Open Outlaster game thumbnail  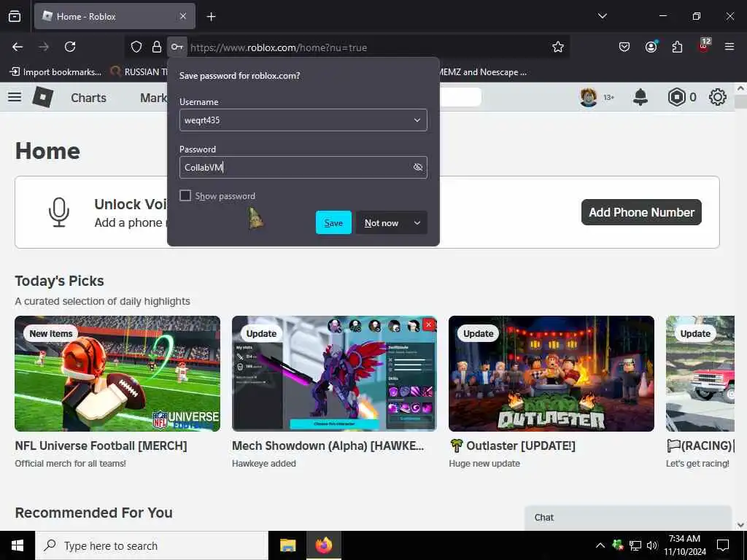[551, 374]
